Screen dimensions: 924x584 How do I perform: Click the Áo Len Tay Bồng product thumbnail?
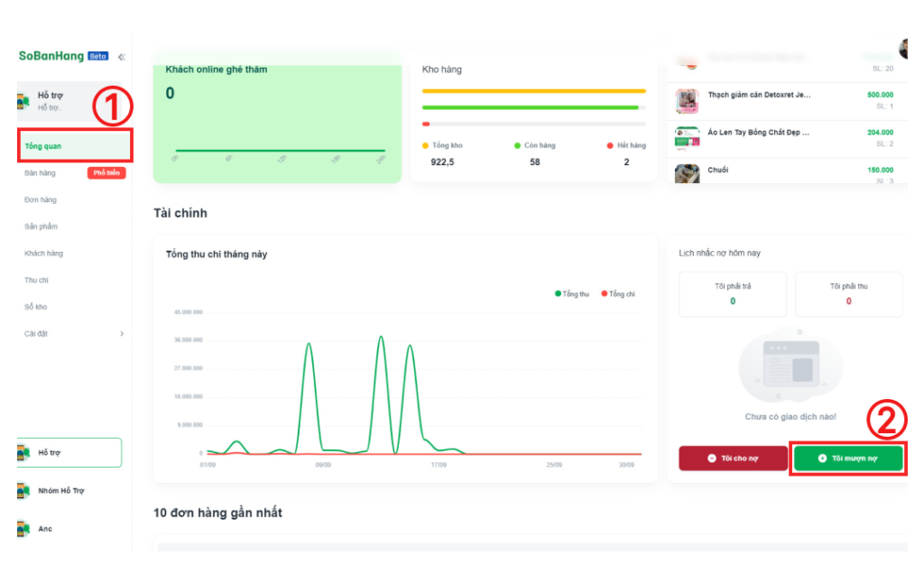687,137
